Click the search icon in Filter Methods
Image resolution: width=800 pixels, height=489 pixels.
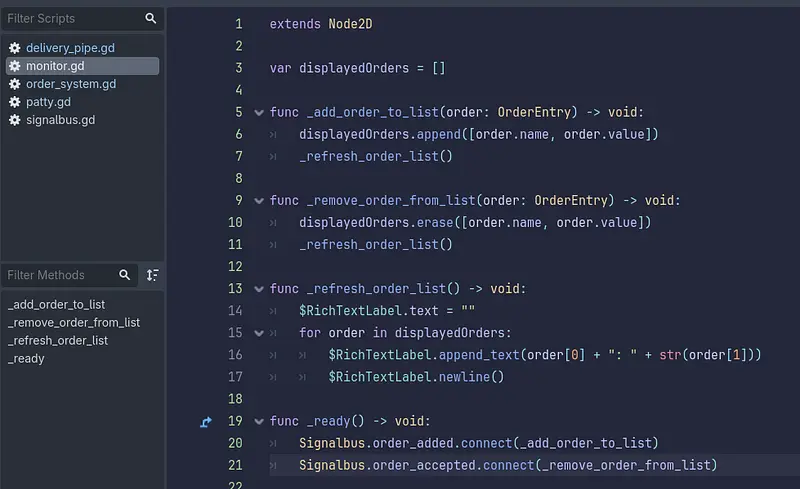(125, 275)
